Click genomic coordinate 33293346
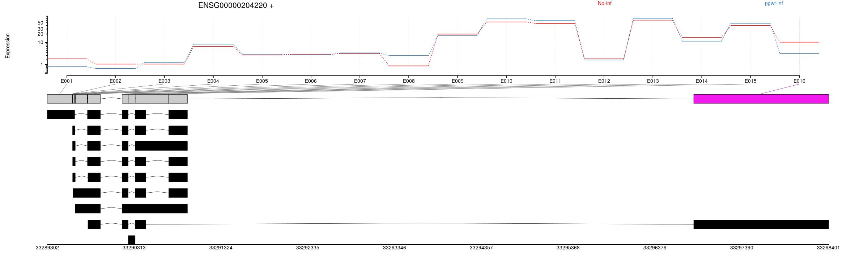The image size is (868, 253). (394, 248)
